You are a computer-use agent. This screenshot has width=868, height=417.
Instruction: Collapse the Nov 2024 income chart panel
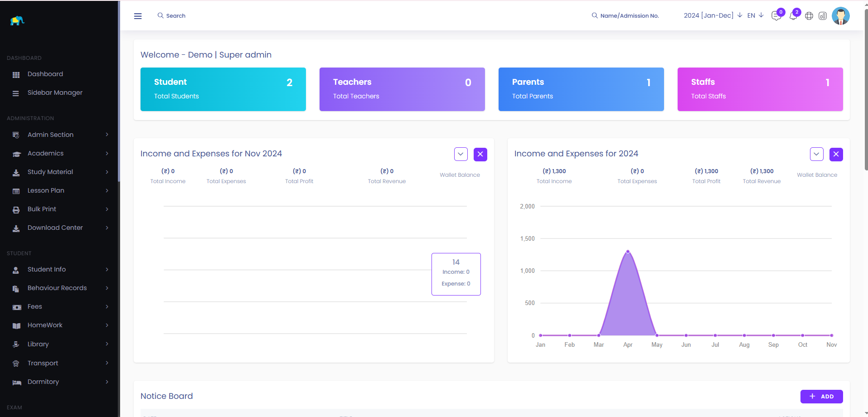tap(461, 155)
